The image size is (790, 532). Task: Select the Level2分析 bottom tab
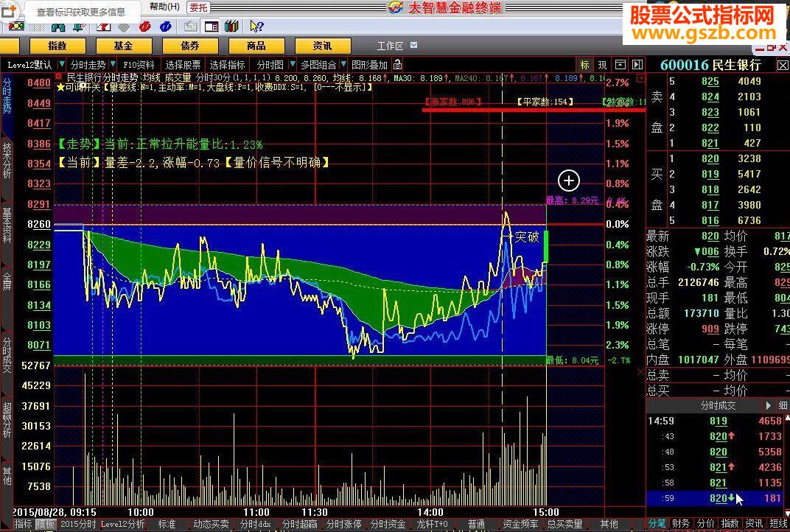pos(122,524)
